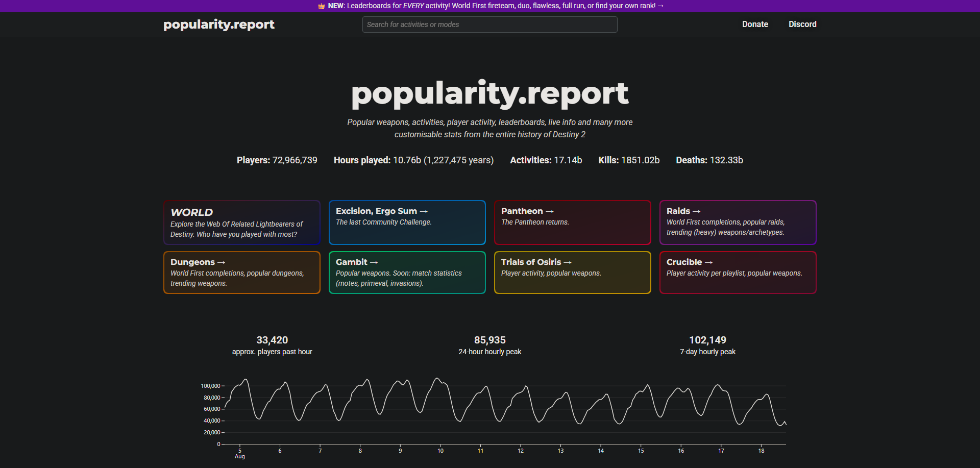Click the 14 date tick on the chart axis
The width and height of the screenshot is (980, 468).
coord(601,451)
